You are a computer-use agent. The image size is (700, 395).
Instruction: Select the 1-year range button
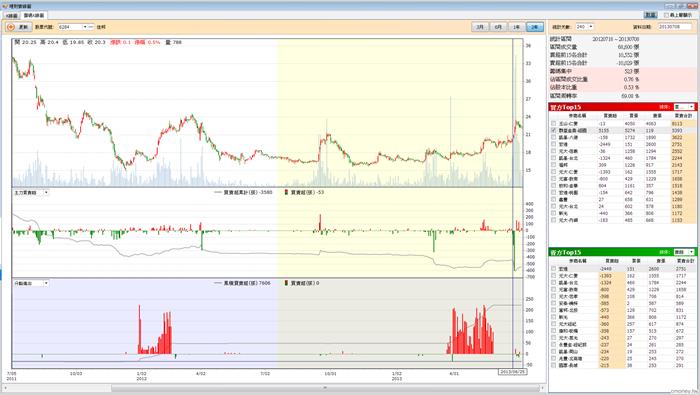click(x=517, y=27)
